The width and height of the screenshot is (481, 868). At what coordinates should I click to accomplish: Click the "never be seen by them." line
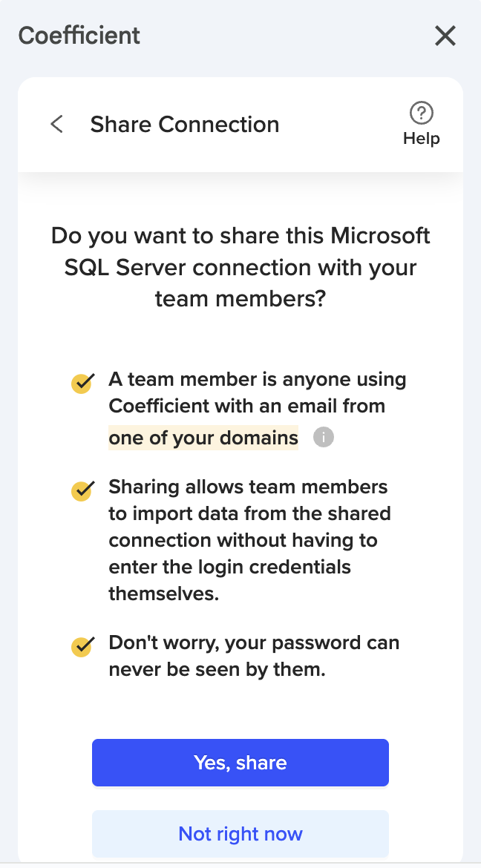(x=217, y=670)
